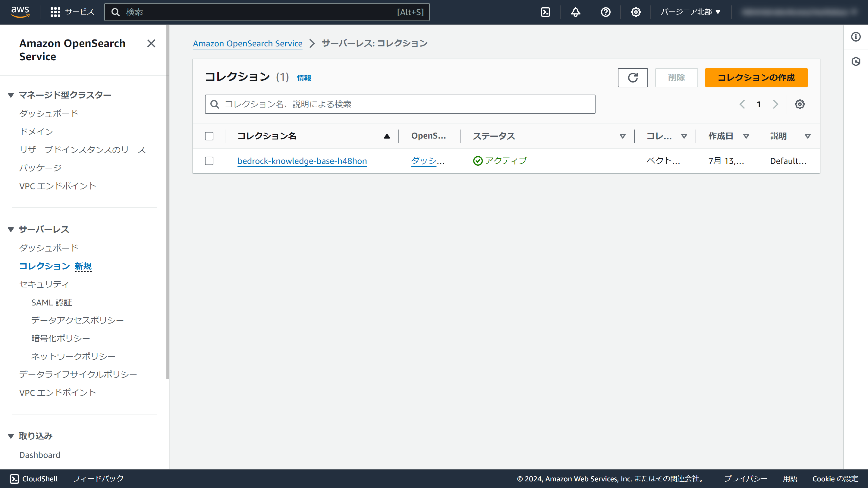Check the bedrock-knowledge-base-h48hon row checkbox
Screen dimensions: 868x488
click(x=209, y=161)
